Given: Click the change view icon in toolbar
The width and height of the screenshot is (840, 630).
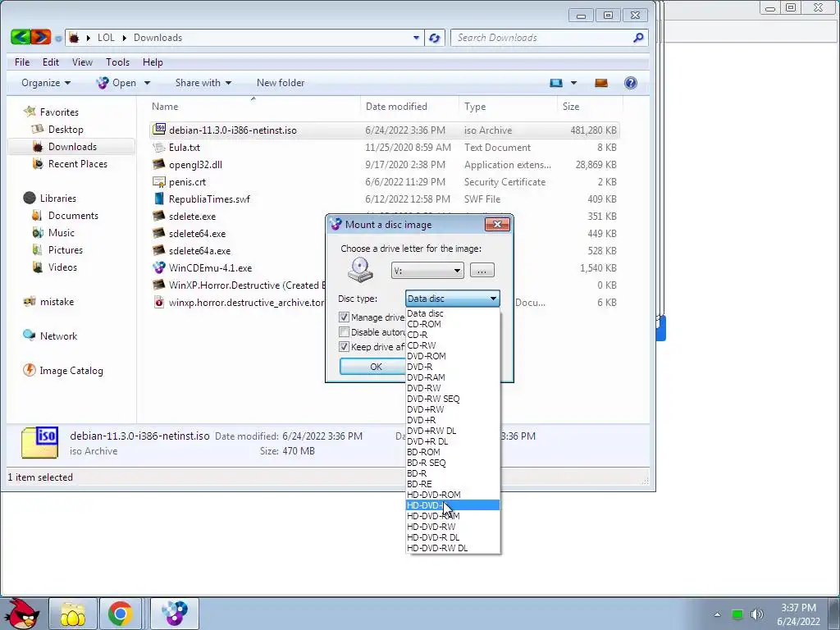Looking at the screenshot, I should tap(556, 83).
